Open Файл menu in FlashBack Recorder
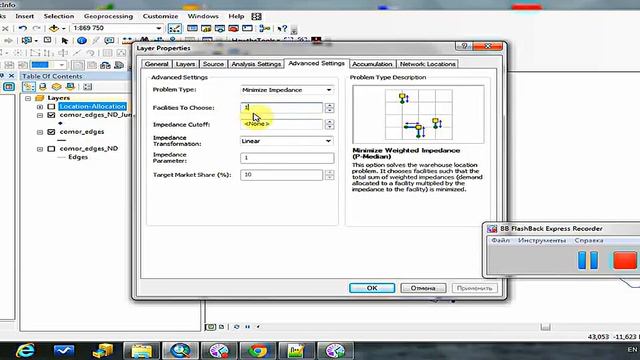Image resolution: width=640 pixels, height=360 pixels. (500, 240)
